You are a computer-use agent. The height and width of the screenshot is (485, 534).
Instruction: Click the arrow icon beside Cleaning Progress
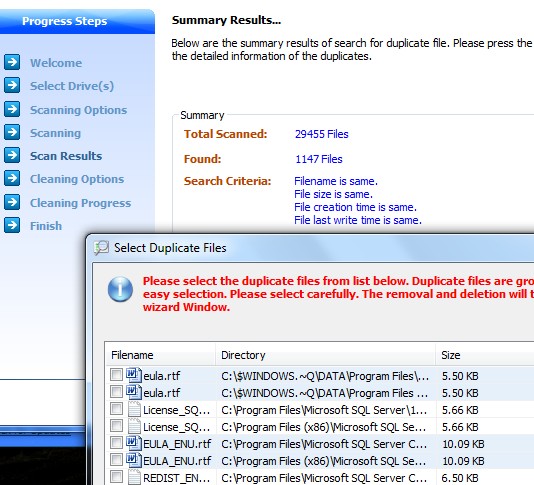(x=12, y=202)
